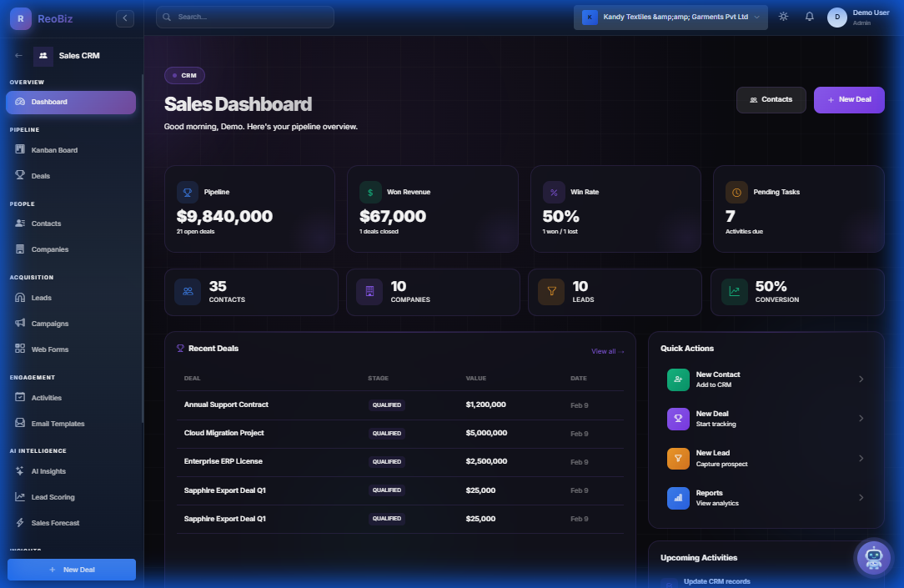This screenshot has width=904, height=588.
Task: Click the New Deal button
Action: pos(848,98)
